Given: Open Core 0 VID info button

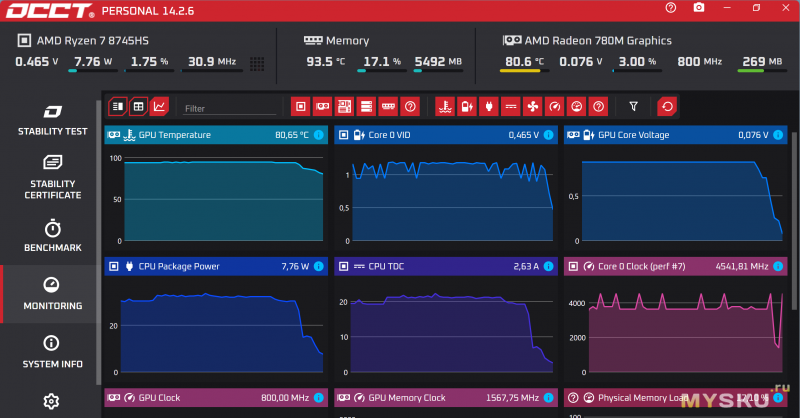Looking at the screenshot, I should [x=548, y=135].
